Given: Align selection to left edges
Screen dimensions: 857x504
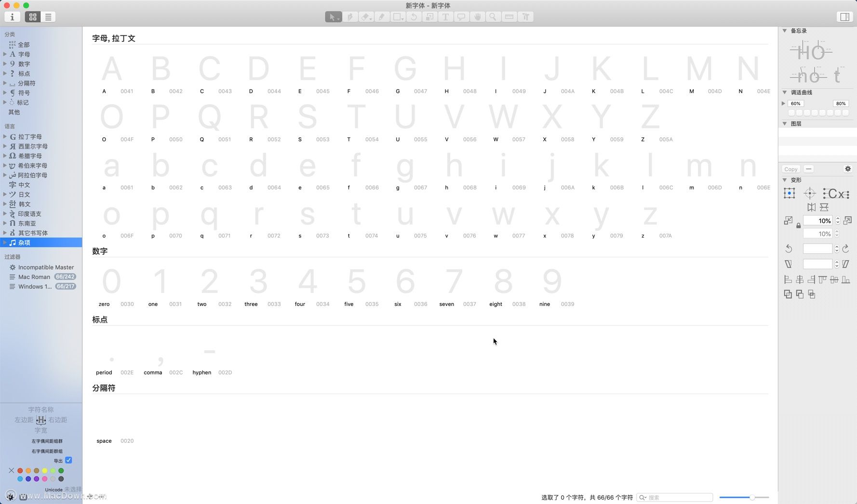Looking at the screenshot, I should pyautogui.click(x=788, y=279).
